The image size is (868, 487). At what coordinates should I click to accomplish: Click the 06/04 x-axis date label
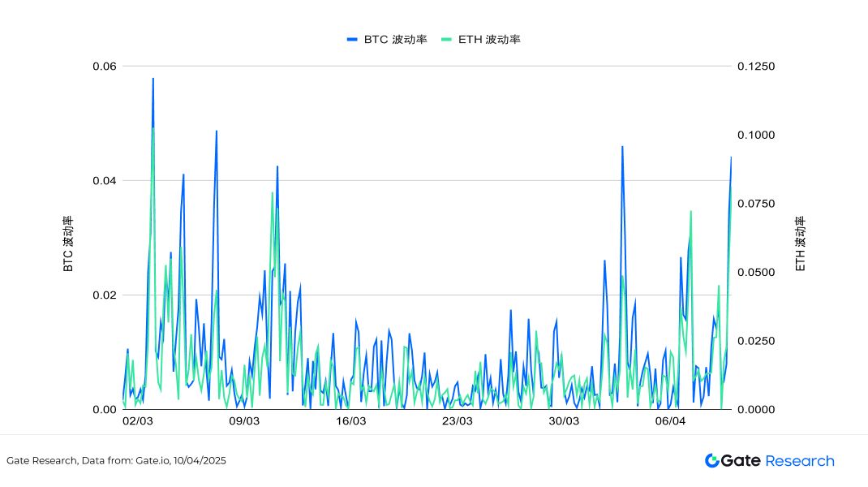670,421
